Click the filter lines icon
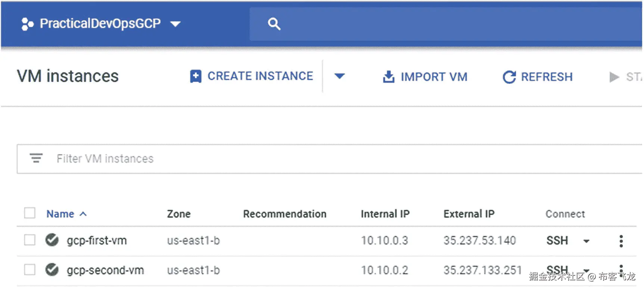 tap(36, 158)
